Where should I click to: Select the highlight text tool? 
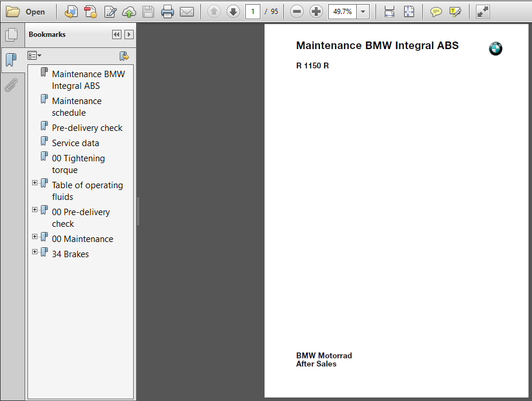[x=455, y=12]
